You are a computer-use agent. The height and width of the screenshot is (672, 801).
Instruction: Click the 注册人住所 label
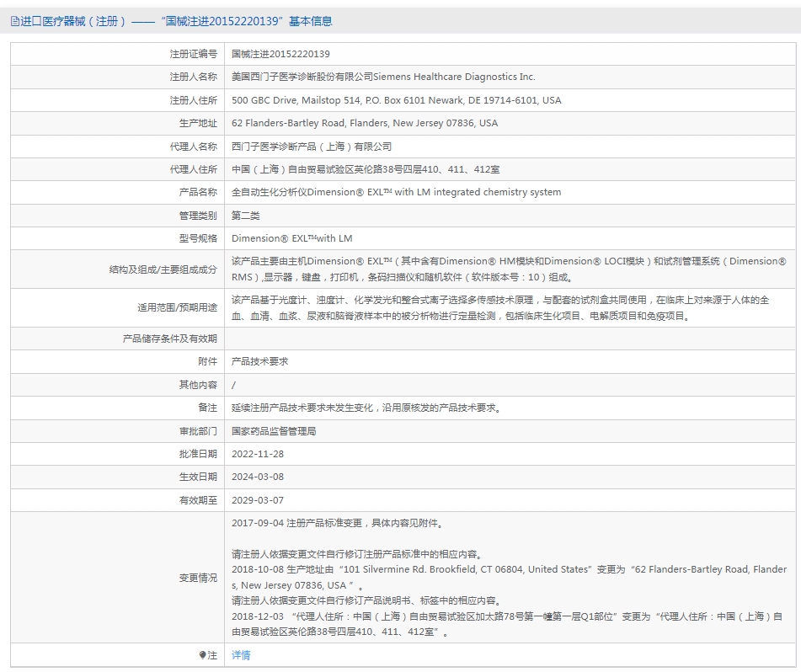click(193, 100)
